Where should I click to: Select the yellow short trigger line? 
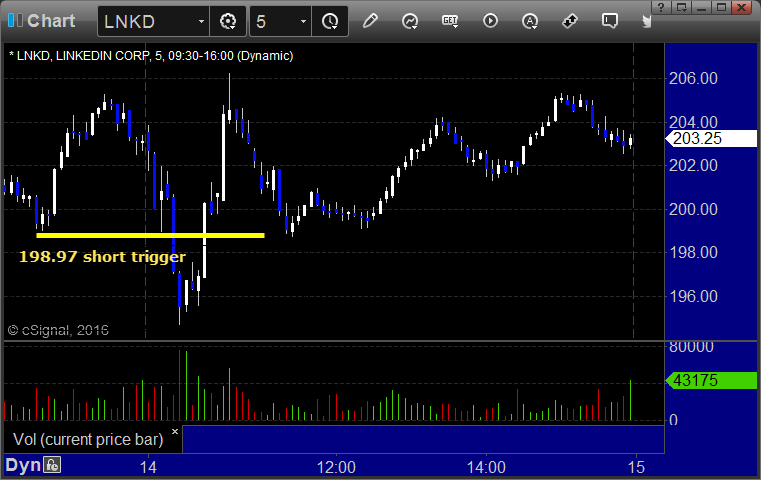150,235
